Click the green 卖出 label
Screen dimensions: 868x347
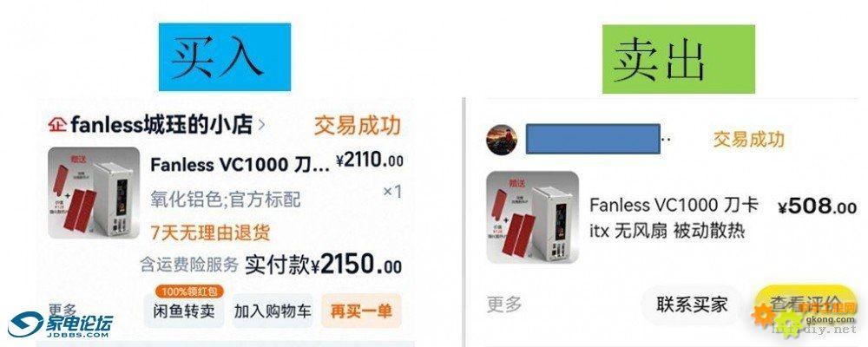[679, 59]
